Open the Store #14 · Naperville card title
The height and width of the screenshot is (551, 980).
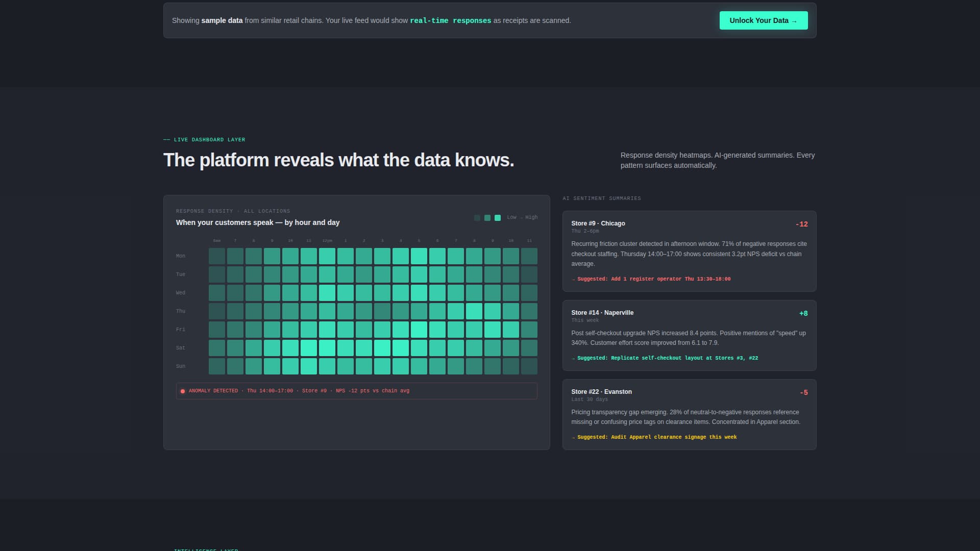click(x=602, y=313)
